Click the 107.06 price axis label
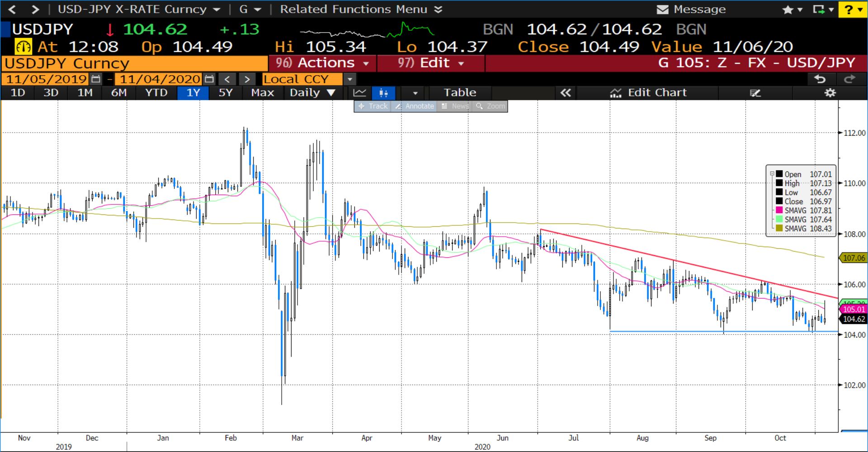Screen dimensions: 868x452 pos(853,258)
